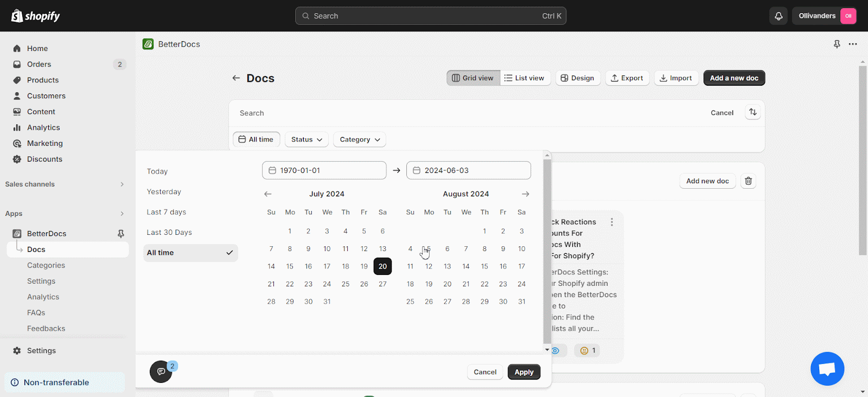Unpin BetterDocs app in sidebar

click(121, 234)
